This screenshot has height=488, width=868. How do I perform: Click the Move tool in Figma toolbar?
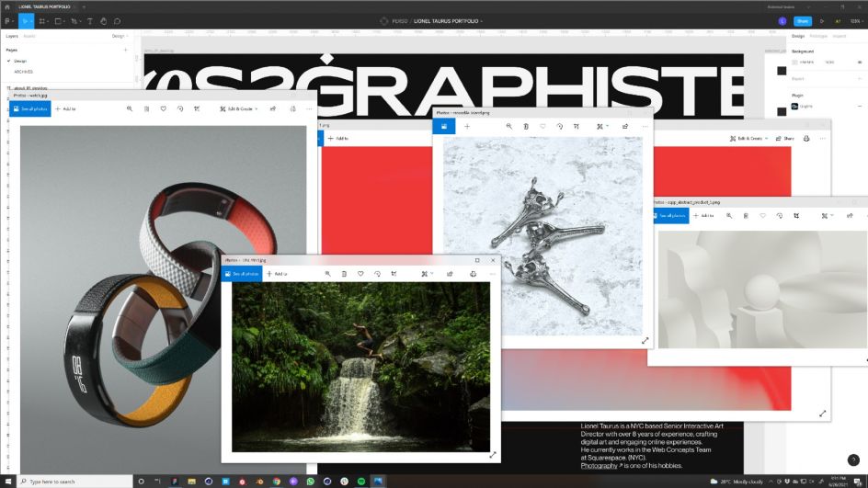pyautogui.click(x=26, y=20)
